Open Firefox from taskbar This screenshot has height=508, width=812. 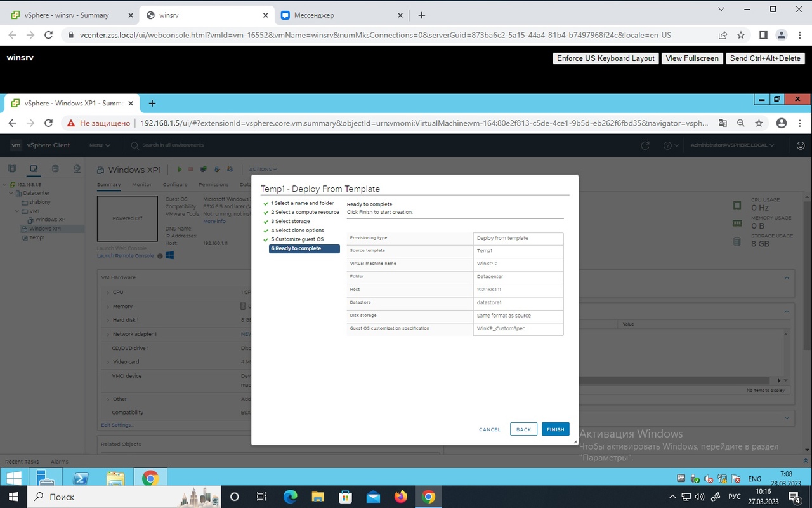click(401, 497)
